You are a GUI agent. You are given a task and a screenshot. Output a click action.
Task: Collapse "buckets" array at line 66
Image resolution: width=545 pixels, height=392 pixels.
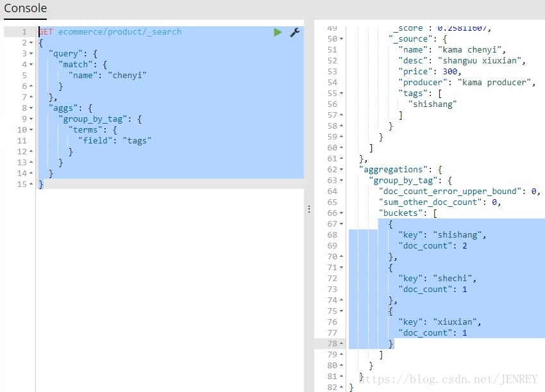tap(341, 213)
